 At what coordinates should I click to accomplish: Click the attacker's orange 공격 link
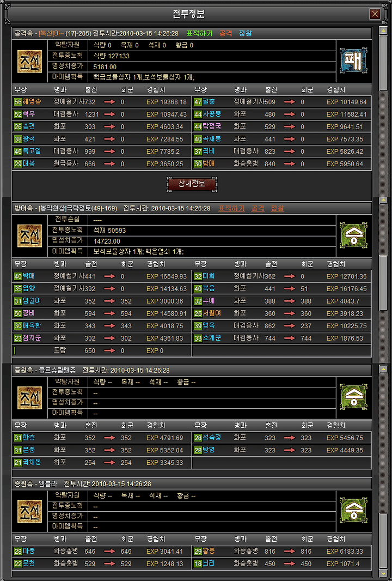(225, 33)
